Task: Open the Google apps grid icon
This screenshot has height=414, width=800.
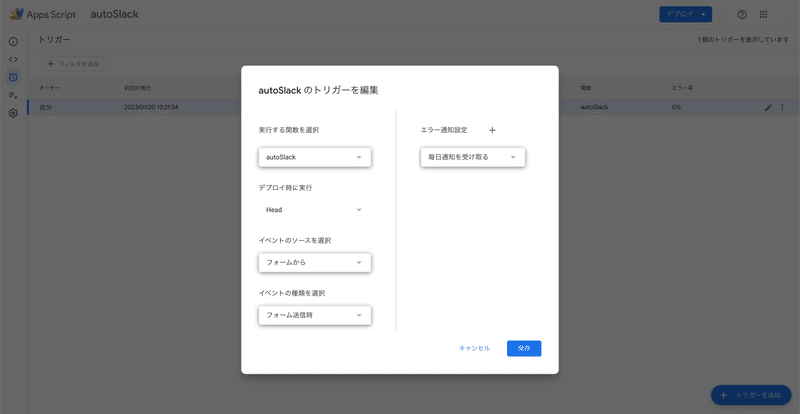Action: pyautogui.click(x=763, y=14)
